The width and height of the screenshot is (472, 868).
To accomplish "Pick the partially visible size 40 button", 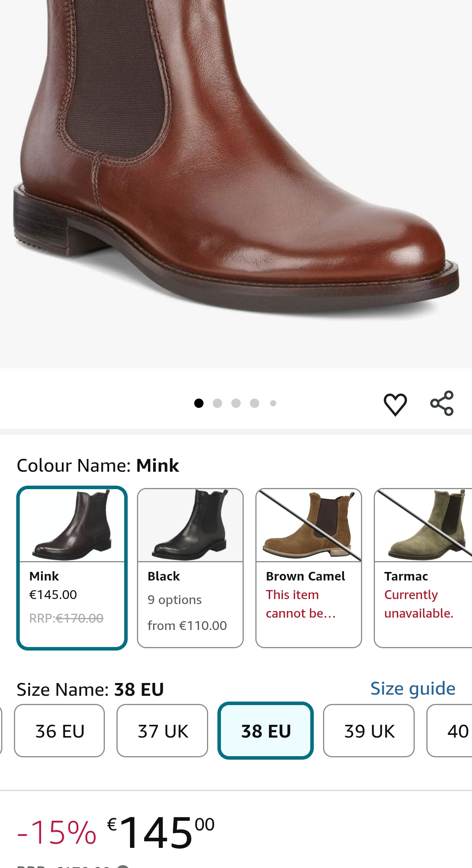I will (451, 731).
